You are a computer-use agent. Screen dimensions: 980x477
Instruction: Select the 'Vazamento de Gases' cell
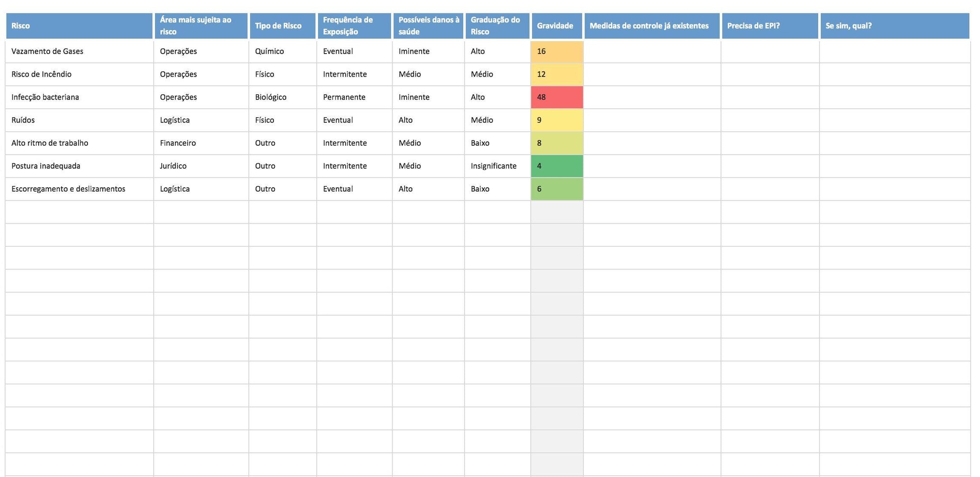point(79,51)
